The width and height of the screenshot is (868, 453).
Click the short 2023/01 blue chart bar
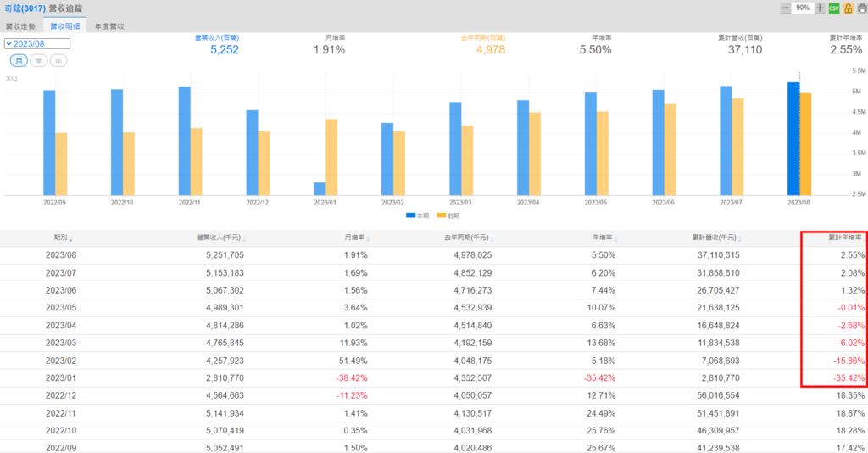point(320,189)
